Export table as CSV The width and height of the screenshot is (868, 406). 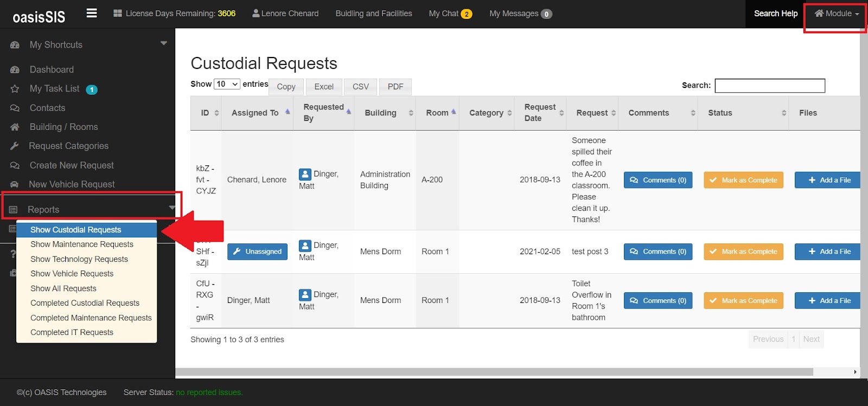pyautogui.click(x=361, y=87)
